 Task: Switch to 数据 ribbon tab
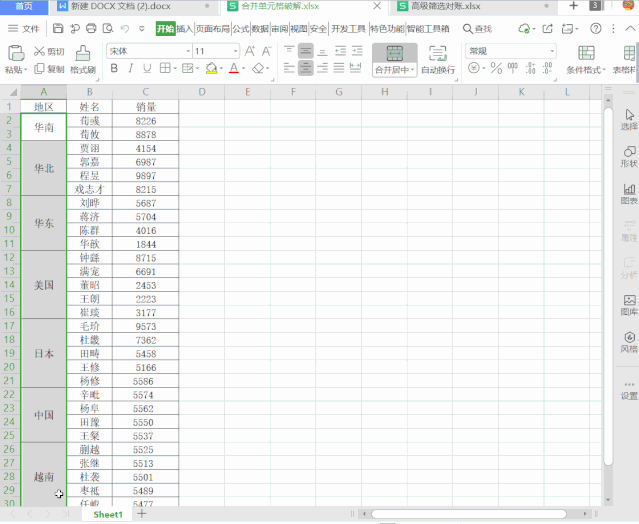(260, 29)
